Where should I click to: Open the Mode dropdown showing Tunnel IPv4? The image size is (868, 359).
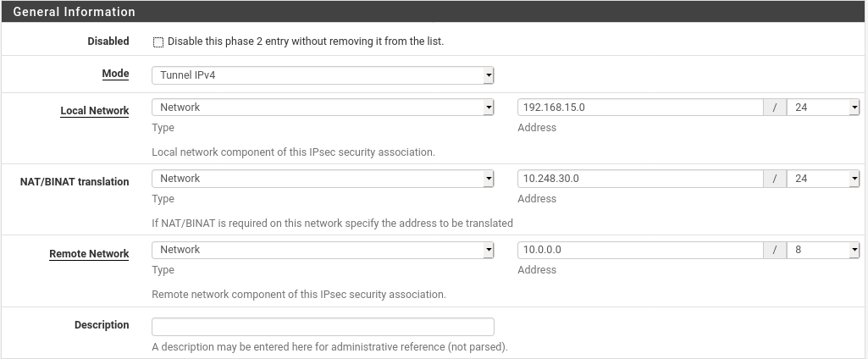pos(322,75)
